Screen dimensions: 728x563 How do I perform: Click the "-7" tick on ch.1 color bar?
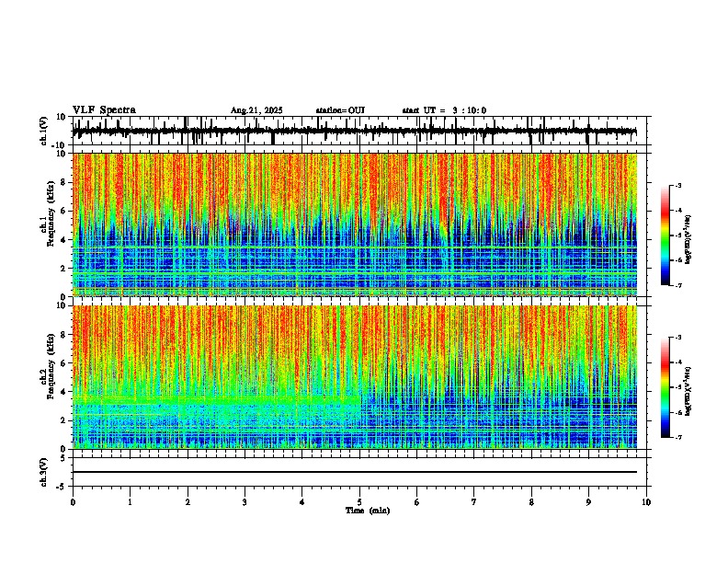pyautogui.click(x=678, y=285)
